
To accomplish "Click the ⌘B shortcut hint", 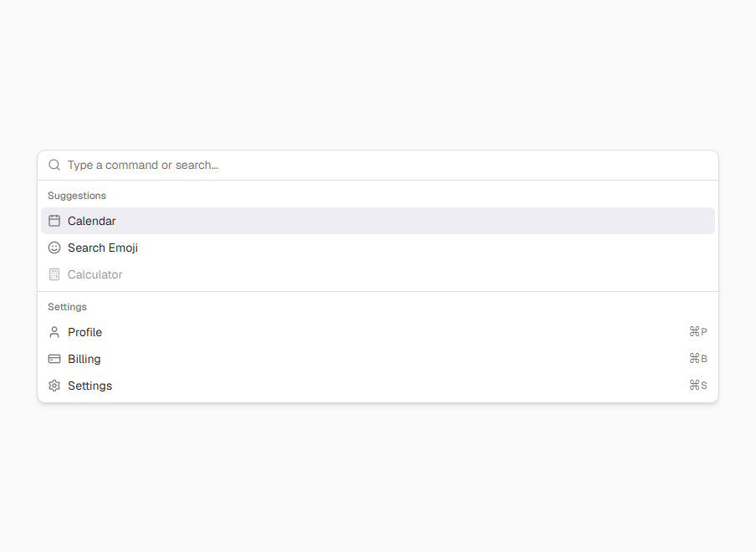I will 698,359.
